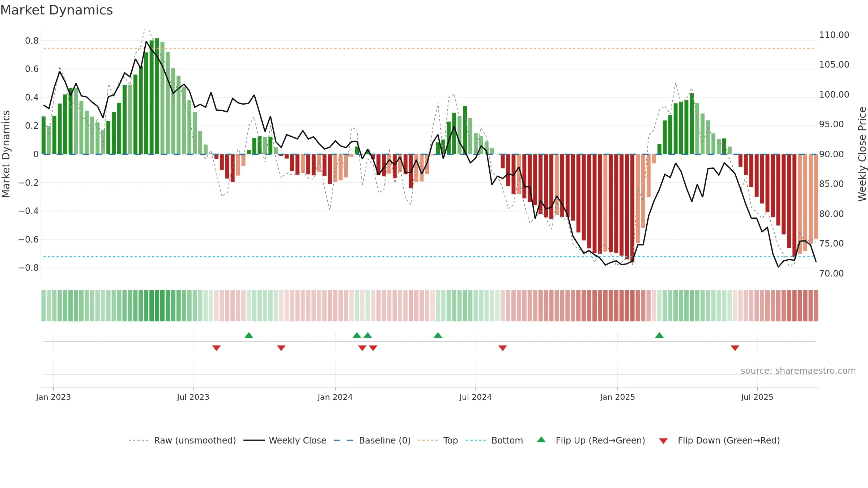
Task: Click the green Flip Up legend triangle icon
Action: click(x=541, y=440)
